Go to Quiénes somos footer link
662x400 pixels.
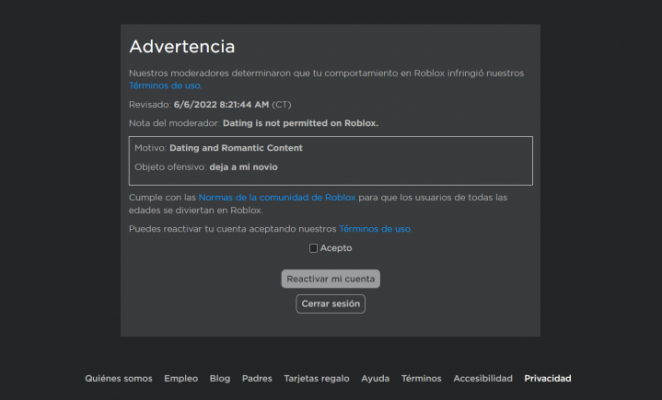(118, 379)
